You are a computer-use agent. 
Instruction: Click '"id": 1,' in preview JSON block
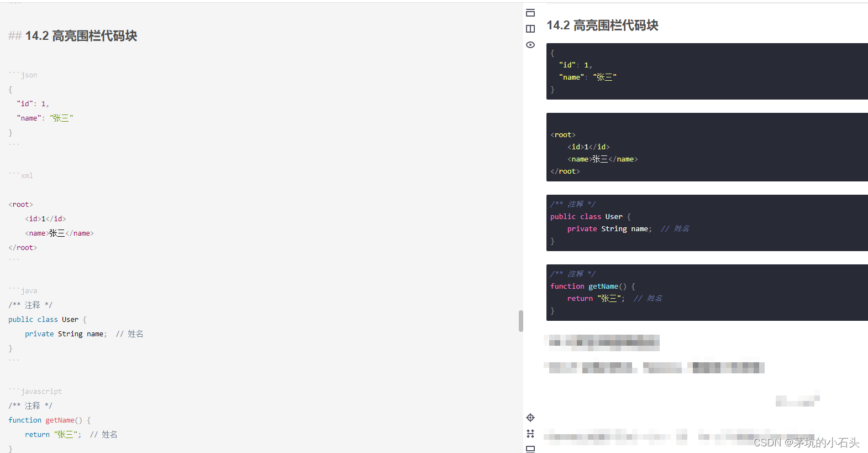[x=575, y=65]
